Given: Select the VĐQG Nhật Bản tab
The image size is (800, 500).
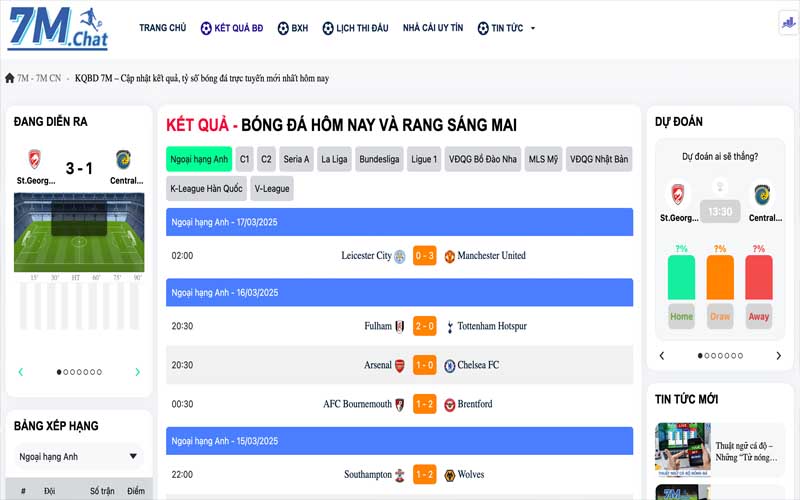Looking at the screenshot, I should (x=599, y=159).
